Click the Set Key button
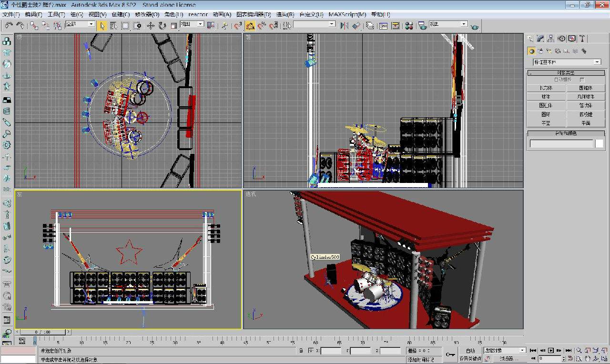The height and width of the screenshot is (364, 610). 470,359
